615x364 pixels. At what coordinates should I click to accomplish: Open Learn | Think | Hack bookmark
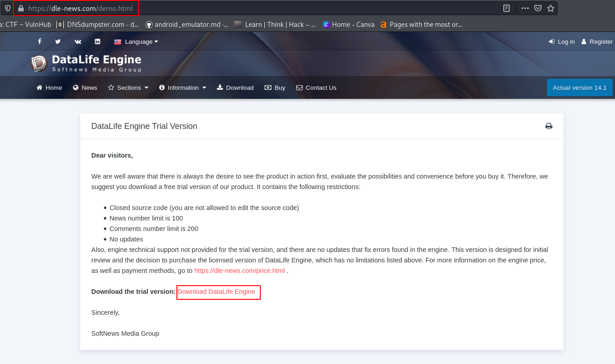tap(275, 25)
